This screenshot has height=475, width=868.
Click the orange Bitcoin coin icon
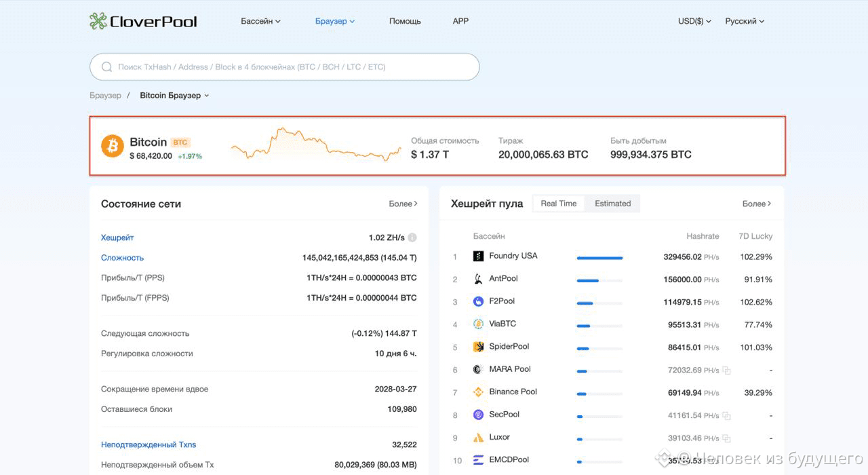(113, 146)
